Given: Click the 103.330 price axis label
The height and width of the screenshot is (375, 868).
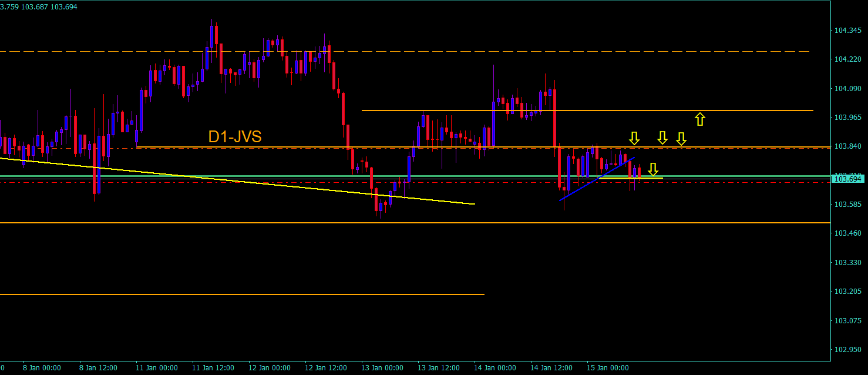Looking at the screenshot, I should [x=847, y=263].
